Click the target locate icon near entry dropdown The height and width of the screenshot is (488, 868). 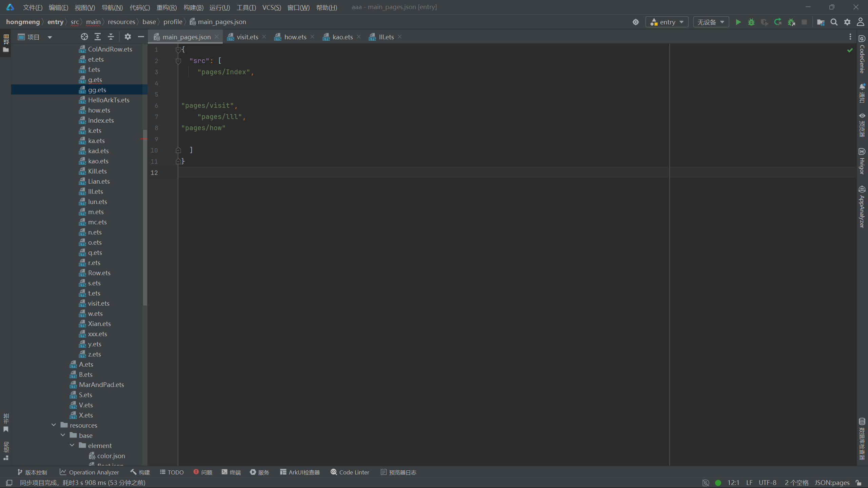pyautogui.click(x=636, y=22)
